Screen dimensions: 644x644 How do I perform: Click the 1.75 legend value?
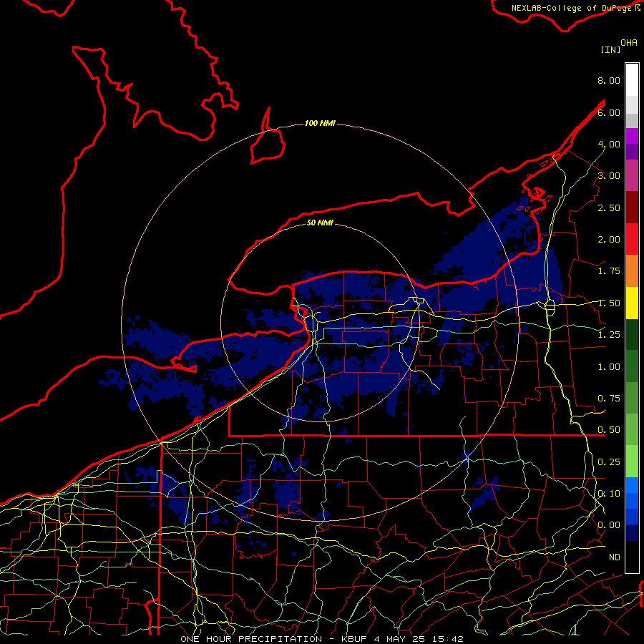609,271
